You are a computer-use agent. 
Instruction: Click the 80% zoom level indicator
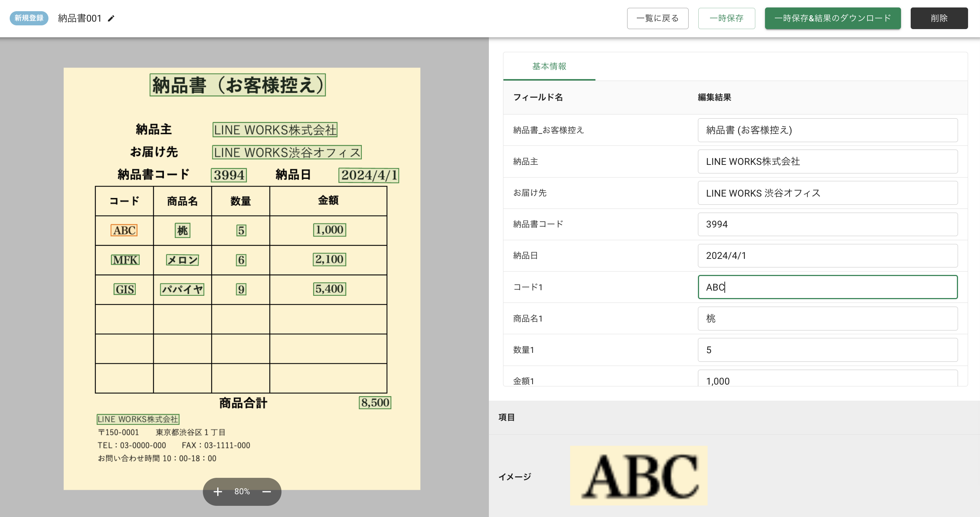[x=242, y=492]
